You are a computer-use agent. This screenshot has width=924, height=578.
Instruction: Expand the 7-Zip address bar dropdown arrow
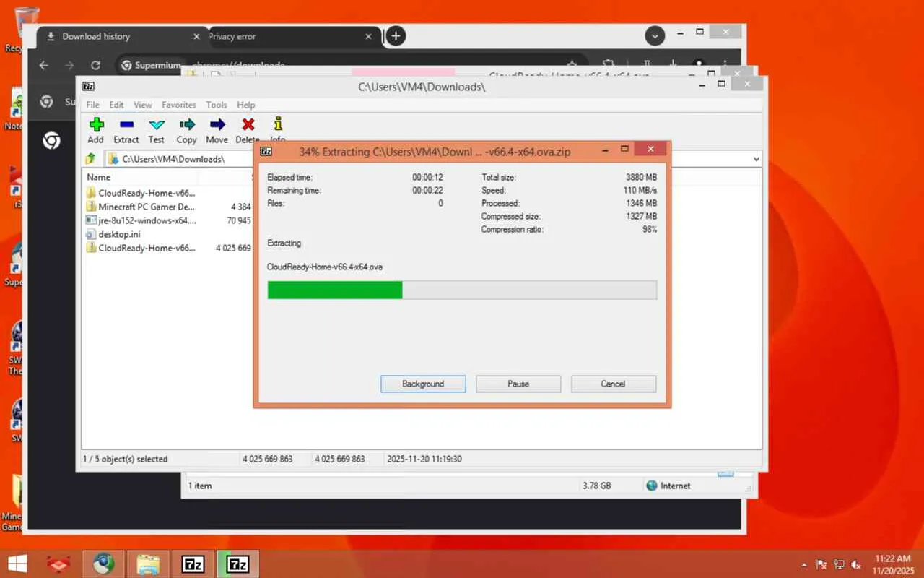pyautogui.click(x=756, y=159)
